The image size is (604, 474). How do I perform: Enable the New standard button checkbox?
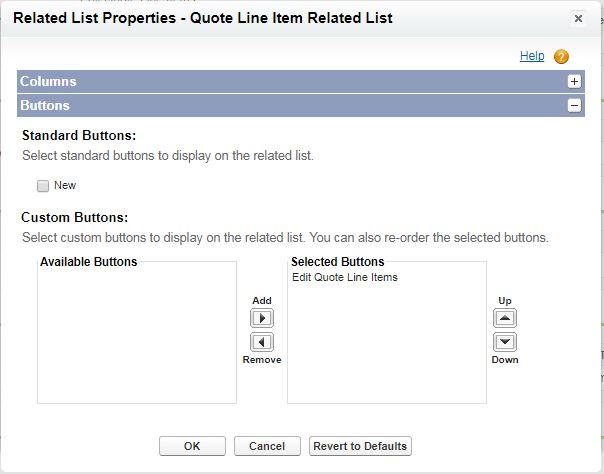[x=43, y=185]
